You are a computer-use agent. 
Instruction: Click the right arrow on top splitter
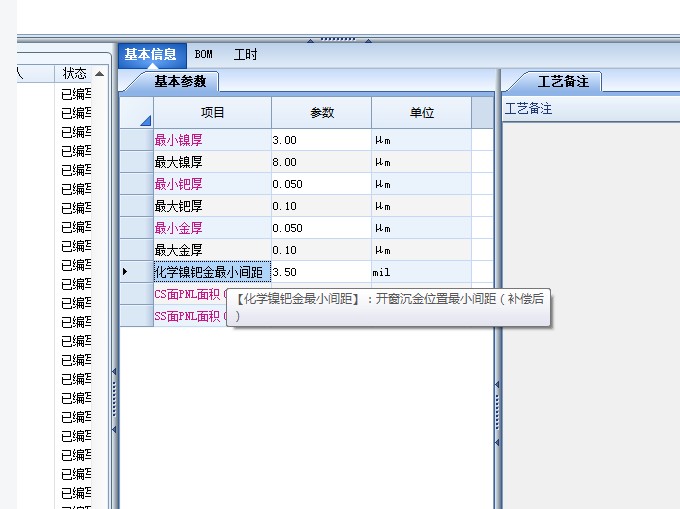[368, 40]
